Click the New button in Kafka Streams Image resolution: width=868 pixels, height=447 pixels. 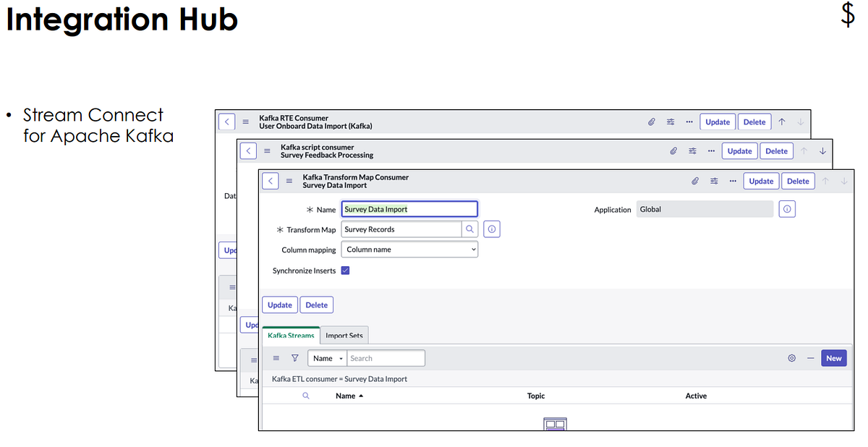pyautogui.click(x=833, y=357)
